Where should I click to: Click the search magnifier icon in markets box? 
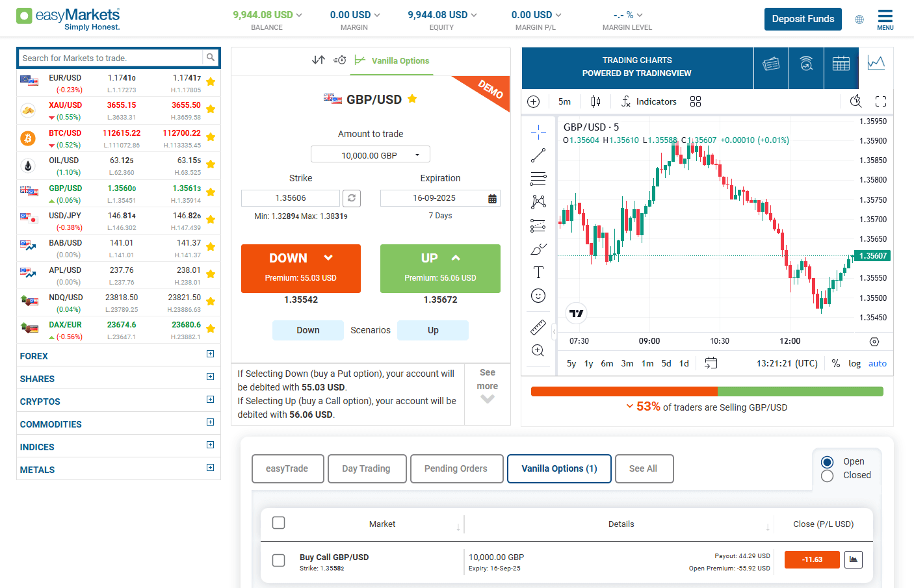pos(211,58)
